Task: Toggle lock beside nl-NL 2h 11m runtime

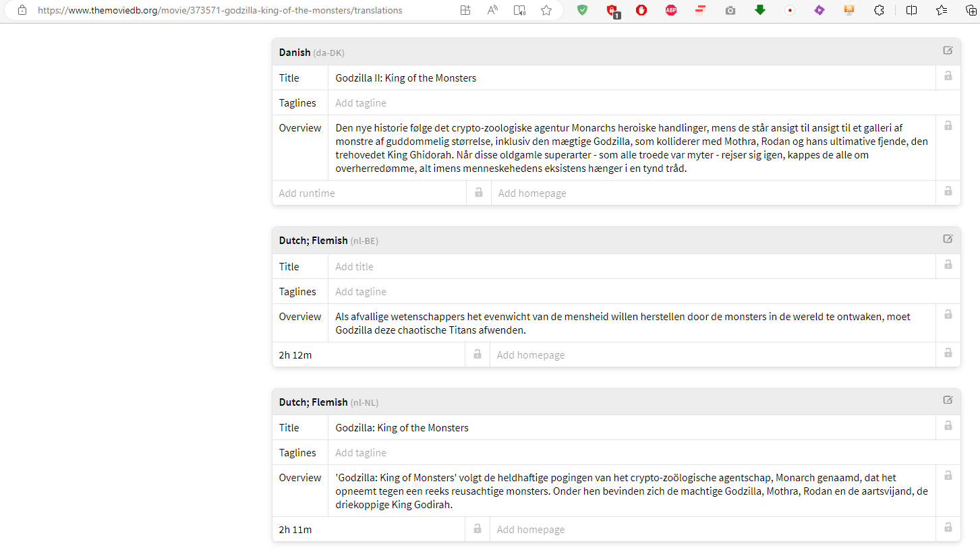Action: point(478,528)
